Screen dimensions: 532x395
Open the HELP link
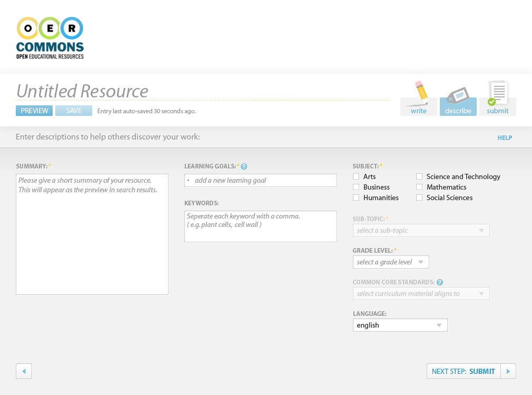(505, 138)
